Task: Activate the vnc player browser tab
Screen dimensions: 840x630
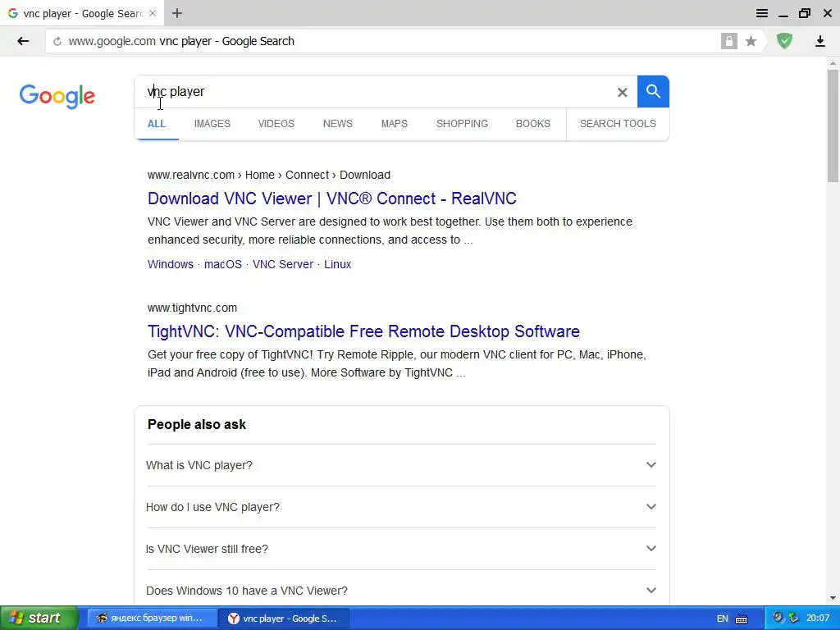Action: (81, 13)
